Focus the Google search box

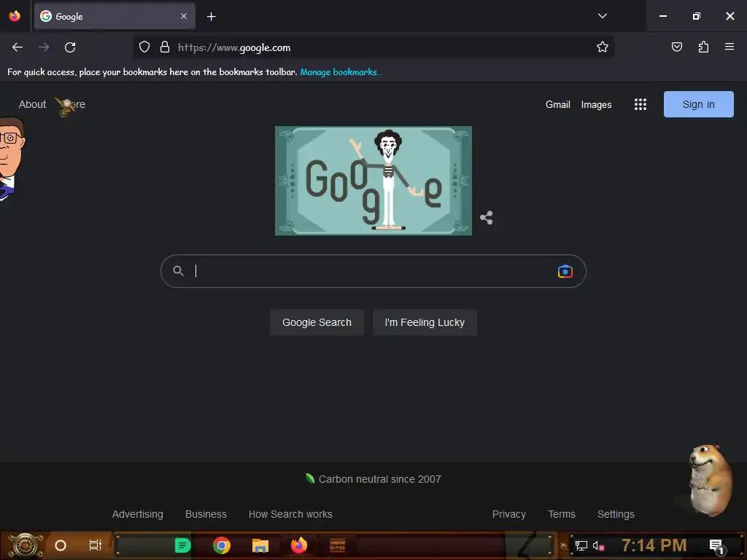click(373, 271)
